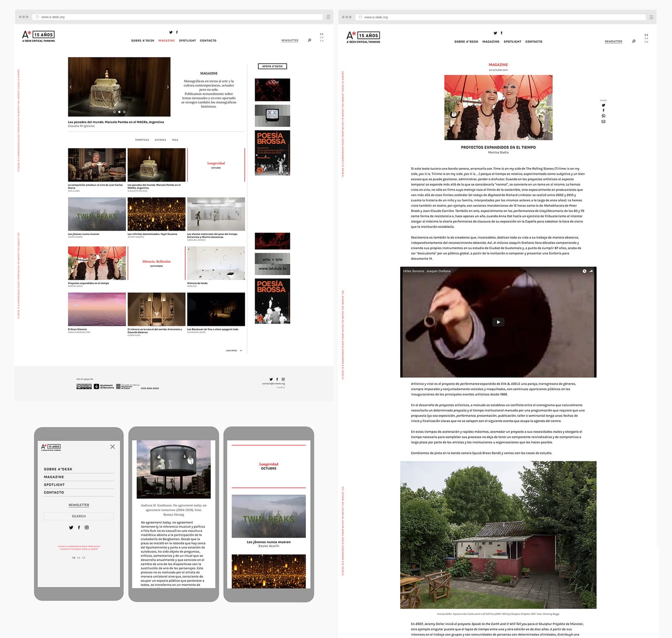This screenshot has height=638, width=672.
Task: Go to next slide with right arrow
Action: 168,87
